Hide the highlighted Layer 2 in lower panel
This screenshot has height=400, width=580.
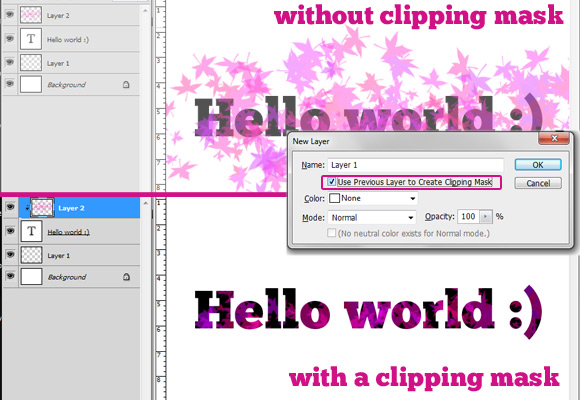pyautogui.click(x=10, y=207)
